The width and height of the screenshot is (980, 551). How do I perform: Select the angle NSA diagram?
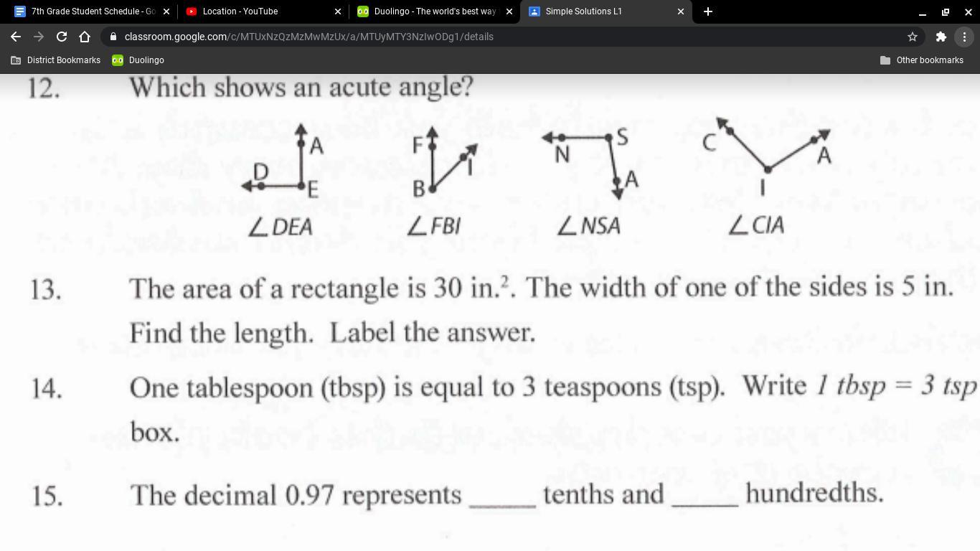(x=590, y=164)
